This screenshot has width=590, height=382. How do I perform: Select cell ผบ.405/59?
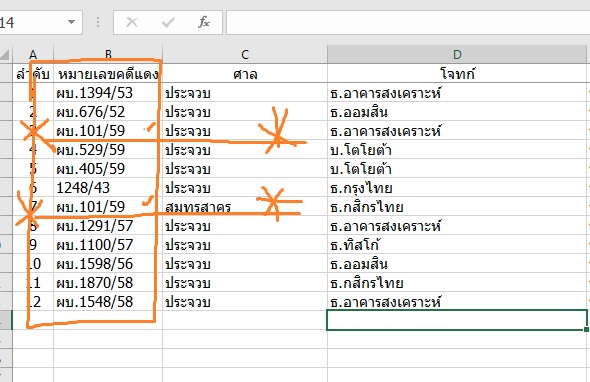pos(108,169)
